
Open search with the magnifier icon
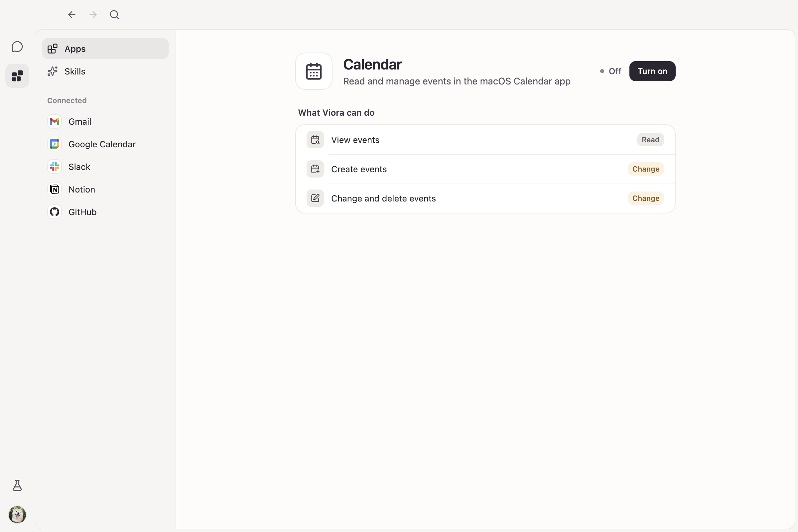[x=114, y=15]
